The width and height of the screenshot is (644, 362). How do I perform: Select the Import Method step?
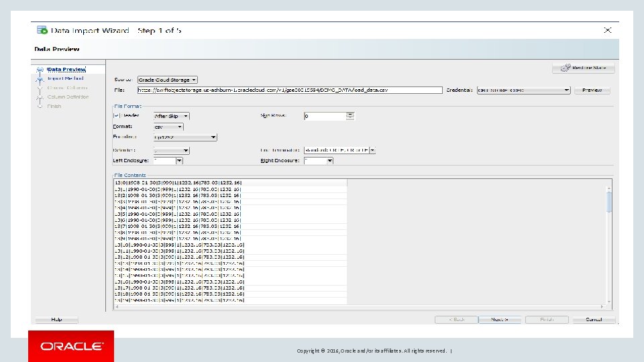pyautogui.click(x=65, y=78)
